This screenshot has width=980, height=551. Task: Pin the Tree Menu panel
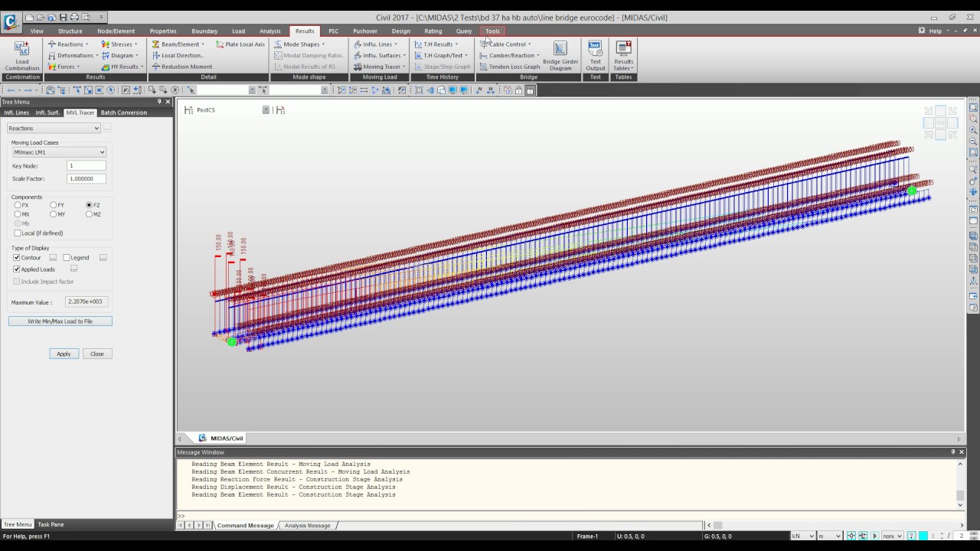tap(159, 102)
